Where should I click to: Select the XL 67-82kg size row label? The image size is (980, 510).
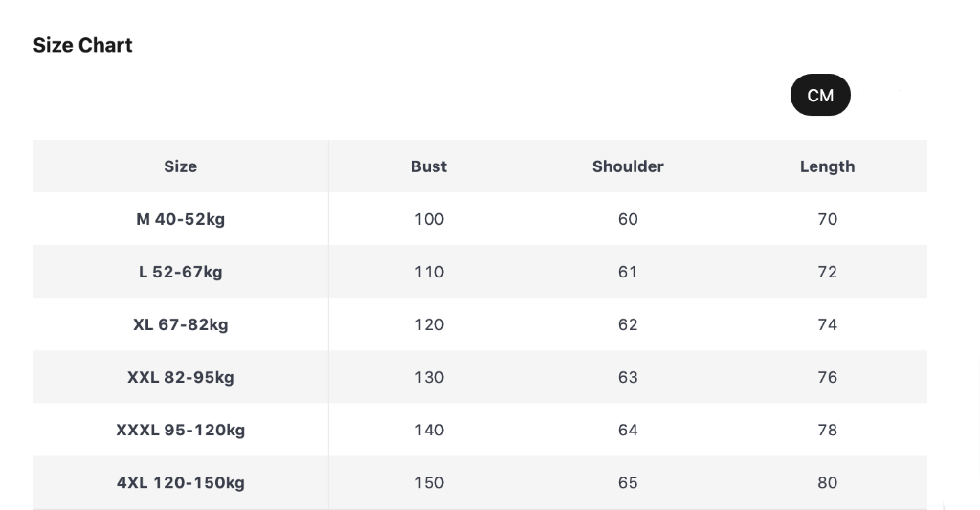(180, 324)
